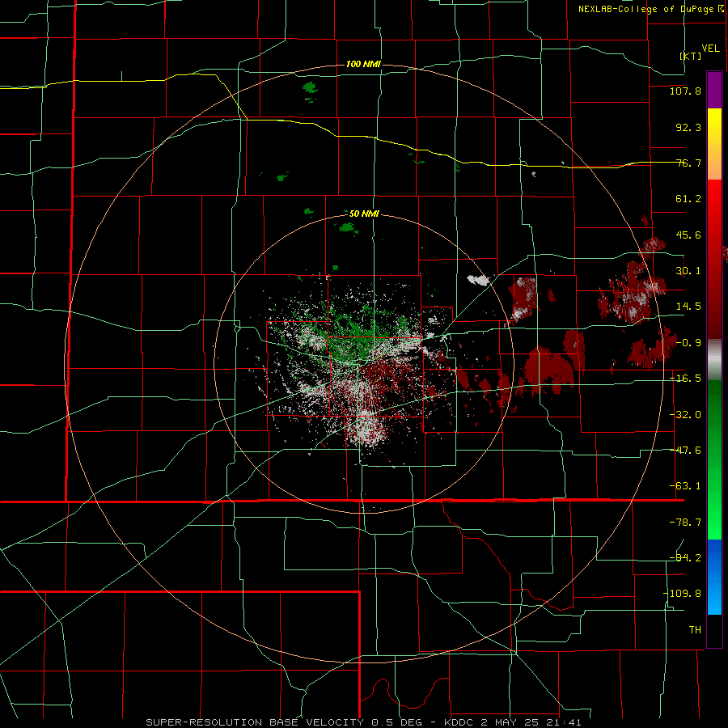728x728 pixels.
Task: Click the -63.1 velocity scale value
Action: click(x=685, y=486)
